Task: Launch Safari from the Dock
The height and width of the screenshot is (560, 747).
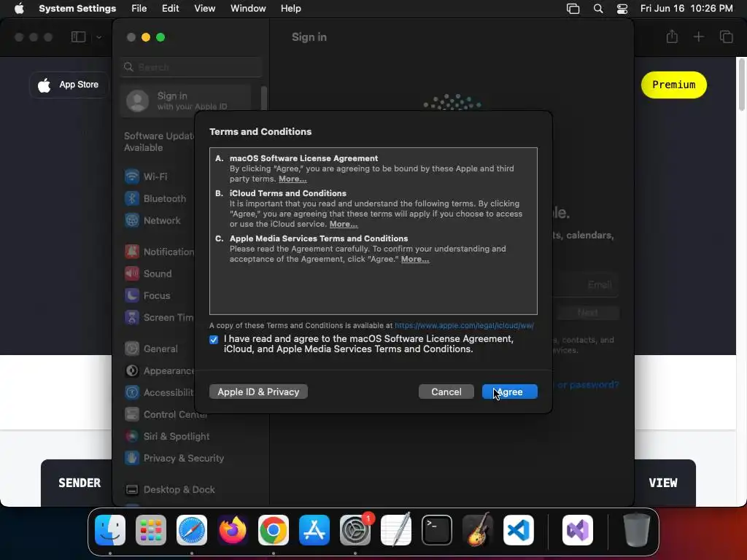Action: coord(192,529)
